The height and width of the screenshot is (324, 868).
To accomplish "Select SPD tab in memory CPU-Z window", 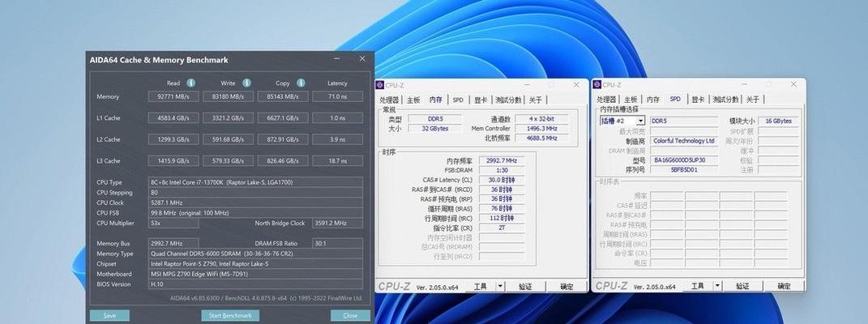I will click(458, 100).
